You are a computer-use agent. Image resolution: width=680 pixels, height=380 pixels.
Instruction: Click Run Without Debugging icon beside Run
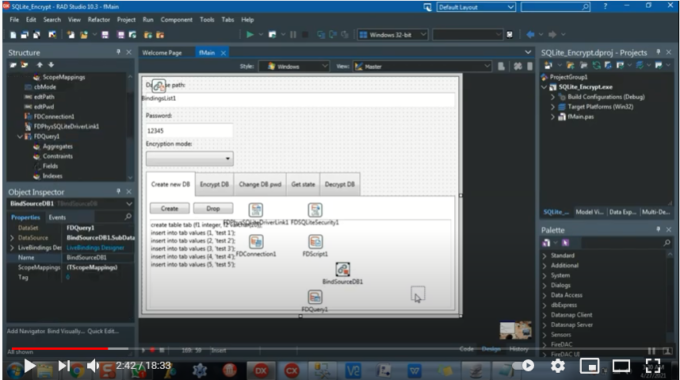272,35
